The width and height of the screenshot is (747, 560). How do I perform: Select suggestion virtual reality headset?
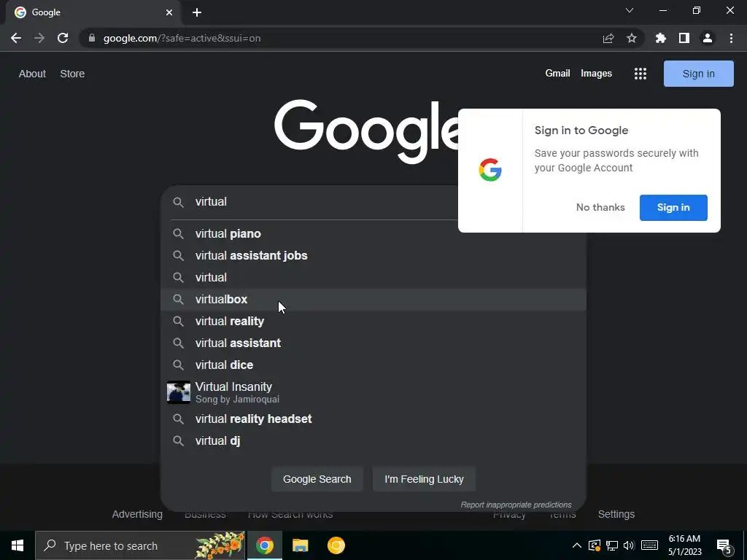(x=373, y=419)
